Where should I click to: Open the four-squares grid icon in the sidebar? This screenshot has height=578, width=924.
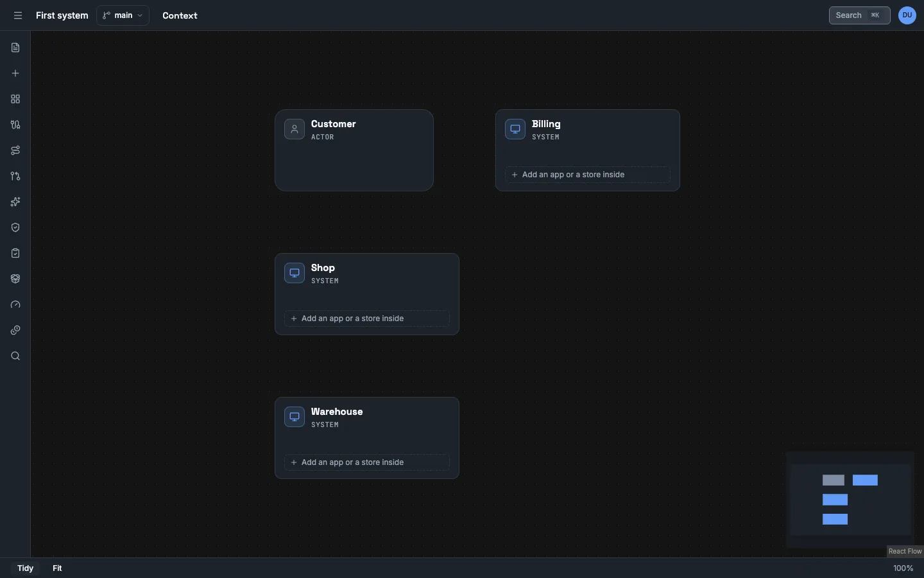pos(15,99)
